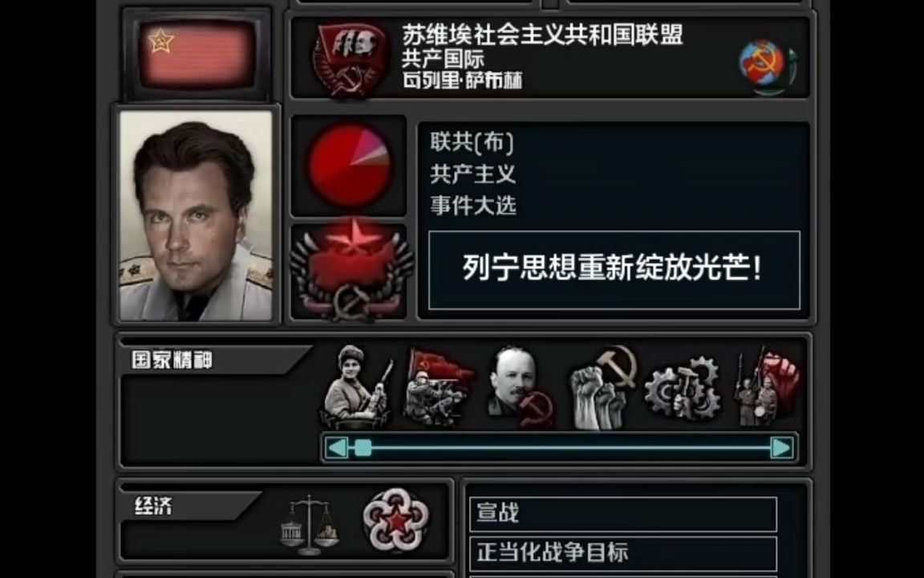
Task: Select the red flag soldiers national spirit
Action: click(439, 385)
